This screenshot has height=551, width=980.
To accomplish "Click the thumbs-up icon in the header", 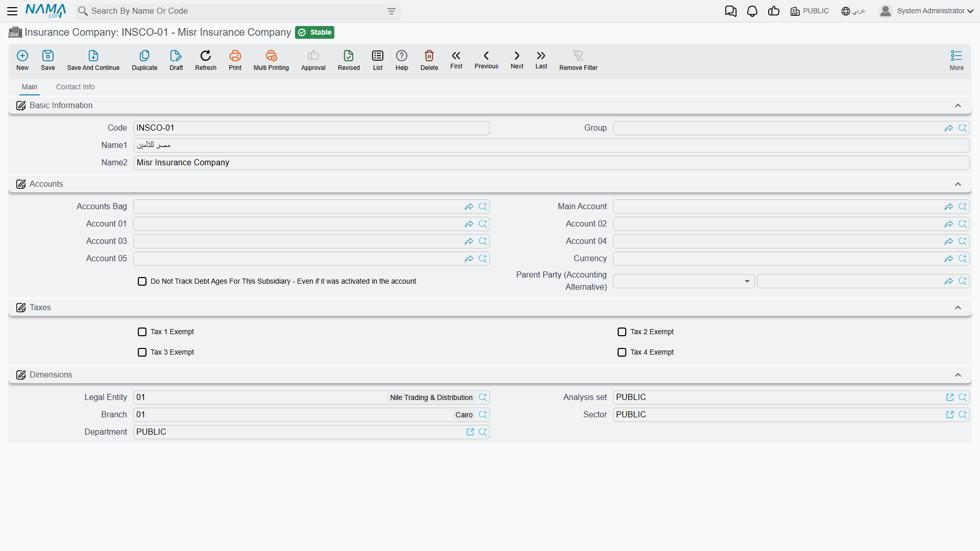I will [774, 11].
